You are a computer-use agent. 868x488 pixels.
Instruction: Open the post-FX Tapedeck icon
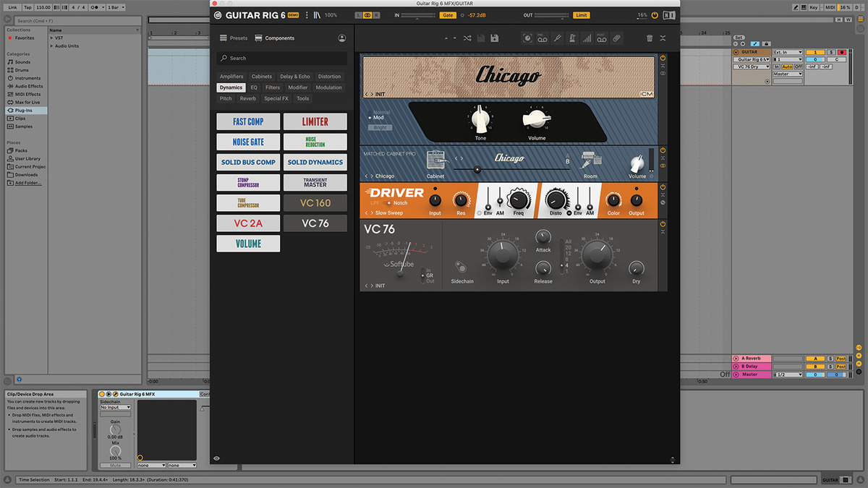601,38
